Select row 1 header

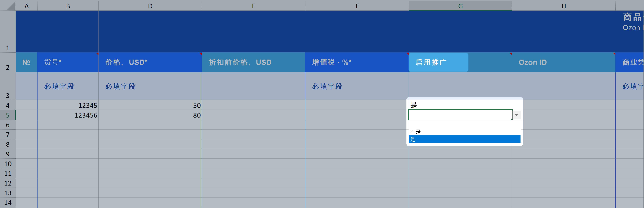pyautogui.click(x=8, y=32)
